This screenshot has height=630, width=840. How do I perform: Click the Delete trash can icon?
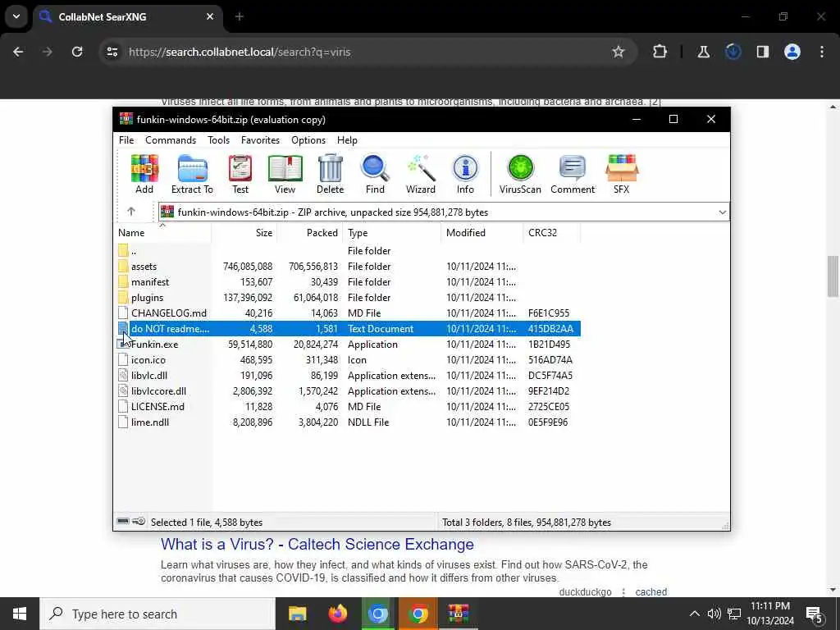pos(330,174)
